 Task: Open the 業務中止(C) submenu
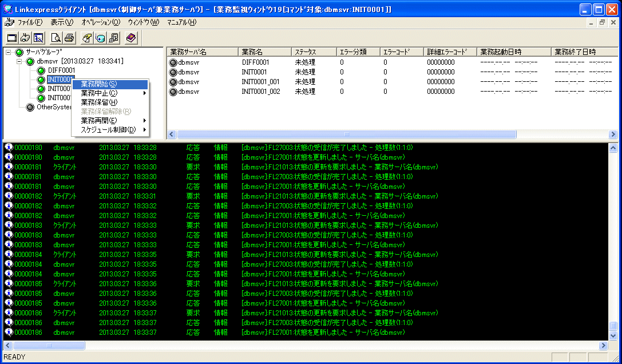(x=110, y=93)
